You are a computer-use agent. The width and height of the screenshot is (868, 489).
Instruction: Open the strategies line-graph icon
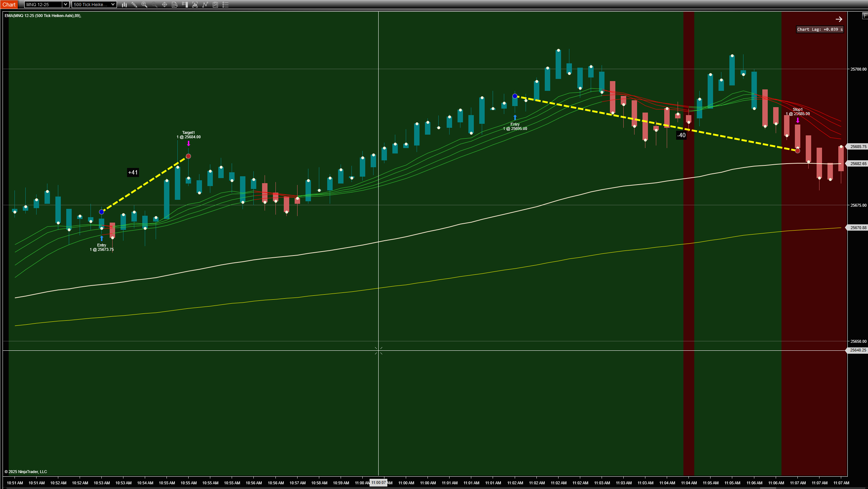(x=205, y=5)
